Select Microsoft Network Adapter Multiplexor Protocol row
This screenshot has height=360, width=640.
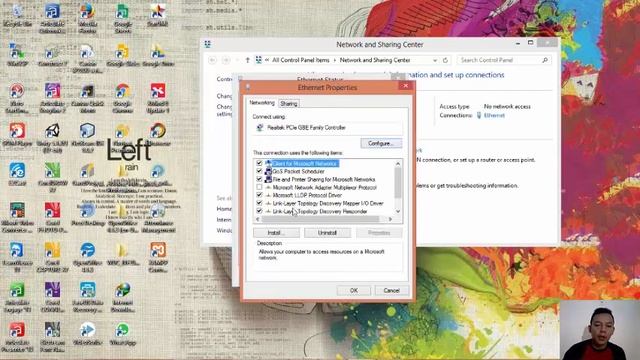(324, 187)
